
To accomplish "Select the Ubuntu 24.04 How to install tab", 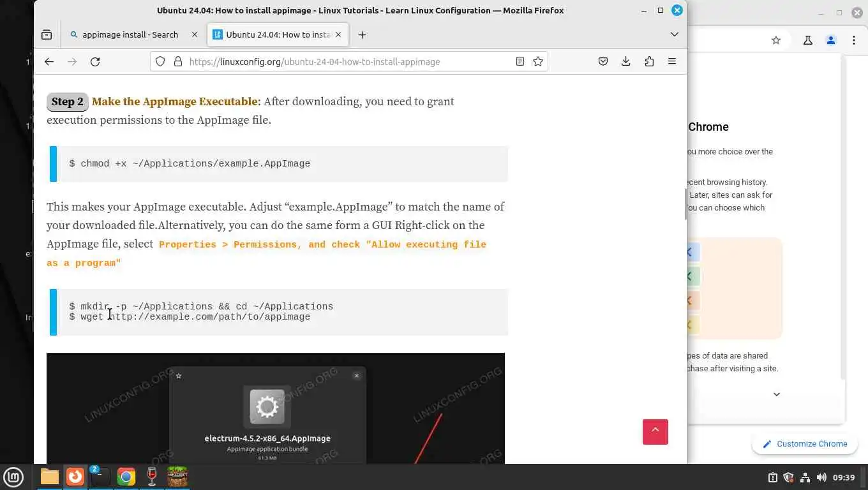I will 278,34.
